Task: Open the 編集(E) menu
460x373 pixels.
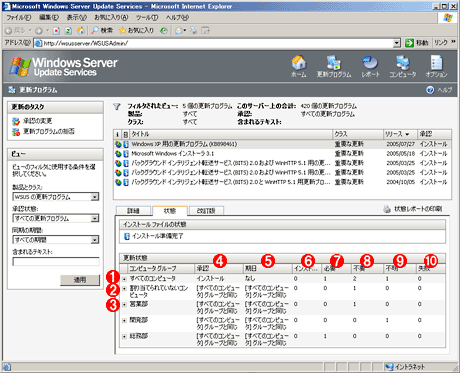Action: coord(49,17)
